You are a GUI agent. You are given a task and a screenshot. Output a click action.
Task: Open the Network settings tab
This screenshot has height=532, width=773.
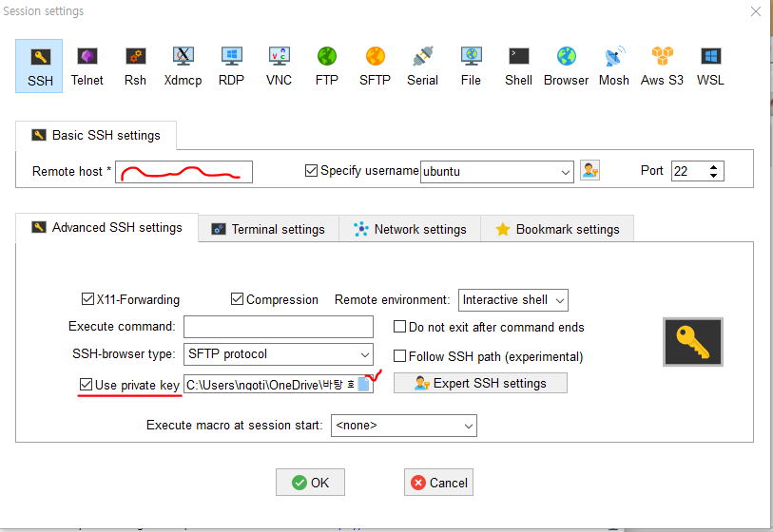(x=410, y=229)
